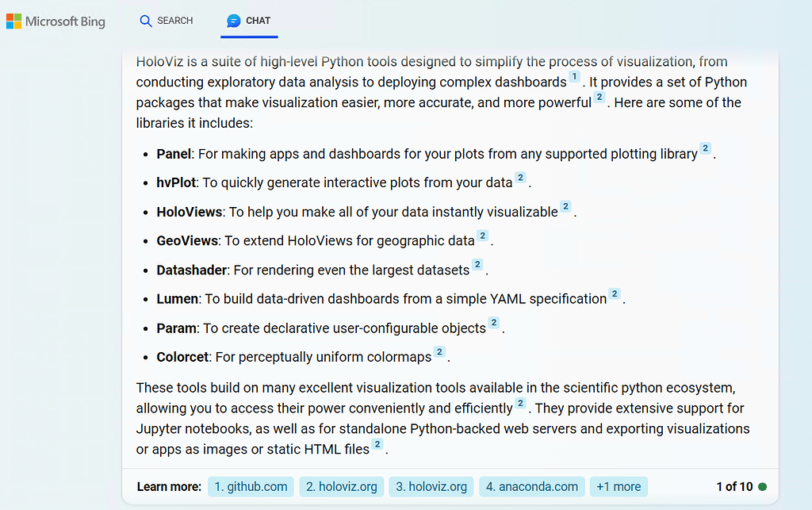Click citation badge after GeoViews description
This screenshot has width=812, height=510.
[x=481, y=236]
